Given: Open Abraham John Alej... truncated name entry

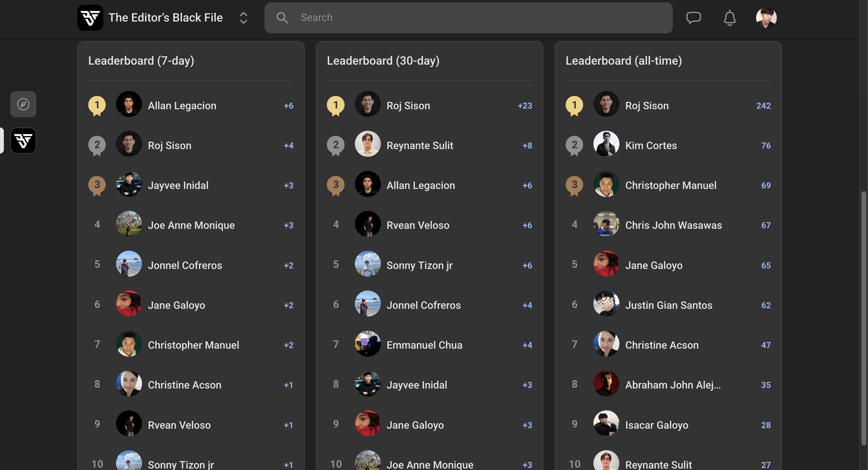Looking at the screenshot, I should point(673,385).
